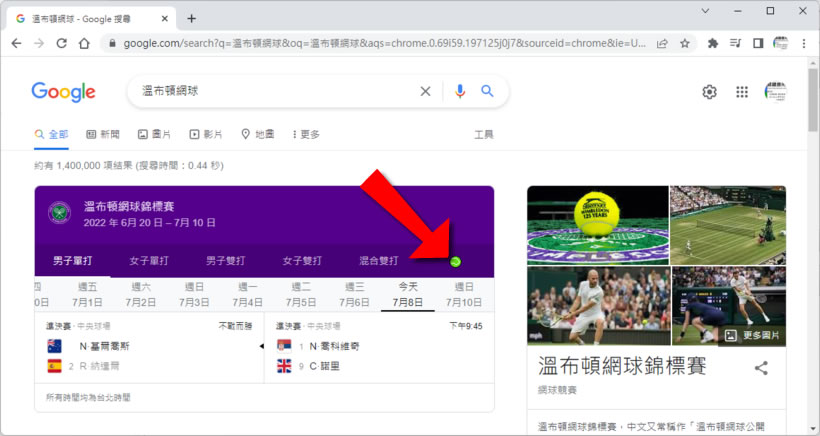Screen dimensions: 820x436
Task: Share the knowledge panel
Action: [761, 368]
